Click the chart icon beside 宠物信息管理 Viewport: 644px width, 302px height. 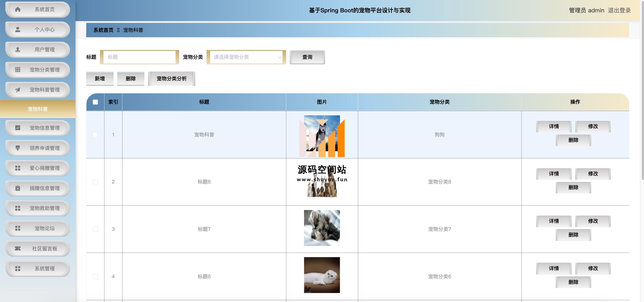pyautogui.click(x=18, y=128)
